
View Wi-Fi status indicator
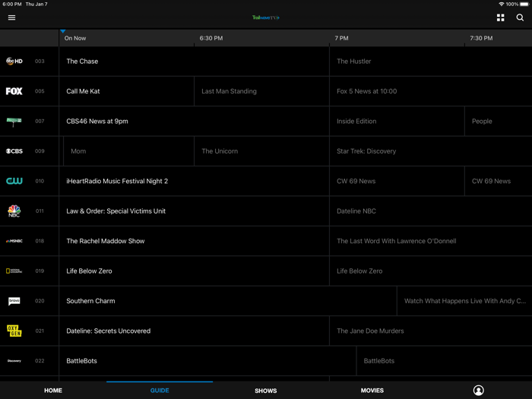tap(501, 4)
